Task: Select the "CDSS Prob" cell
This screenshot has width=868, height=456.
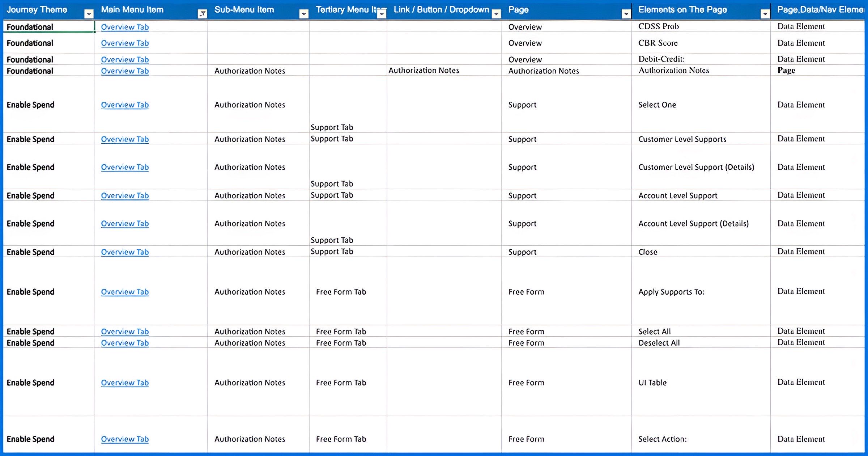Action: click(x=701, y=26)
